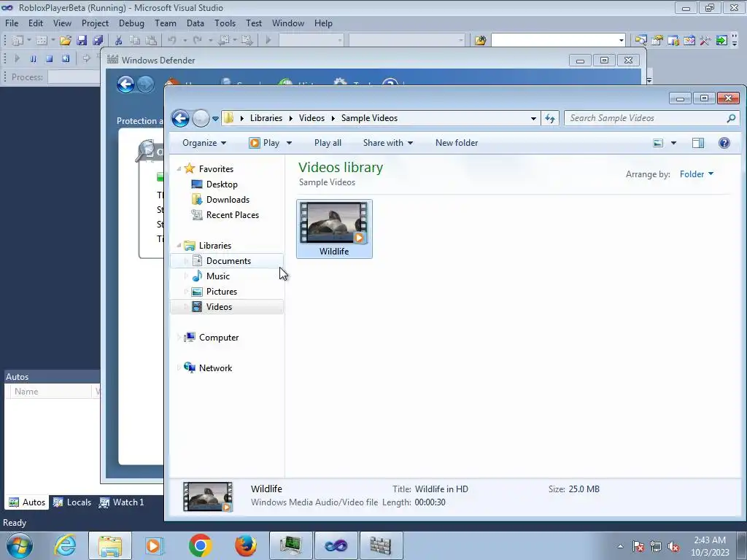Click the Play button in Explorer toolbar

point(265,143)
